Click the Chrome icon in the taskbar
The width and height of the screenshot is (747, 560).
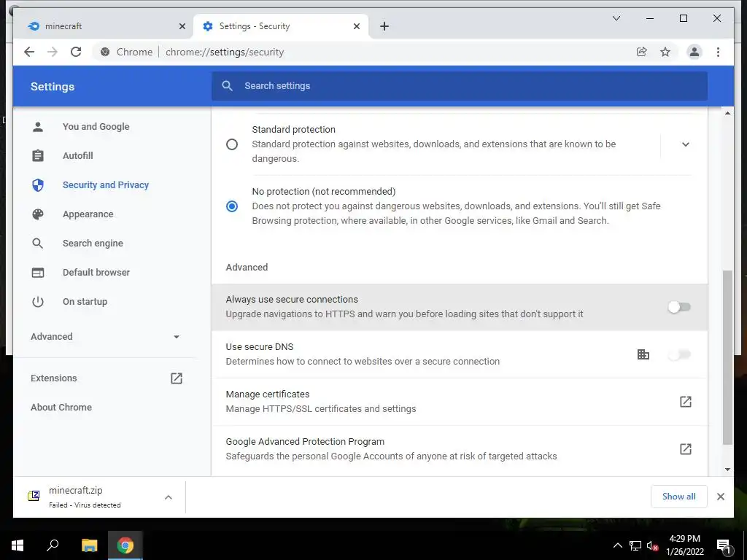point(125,545)
